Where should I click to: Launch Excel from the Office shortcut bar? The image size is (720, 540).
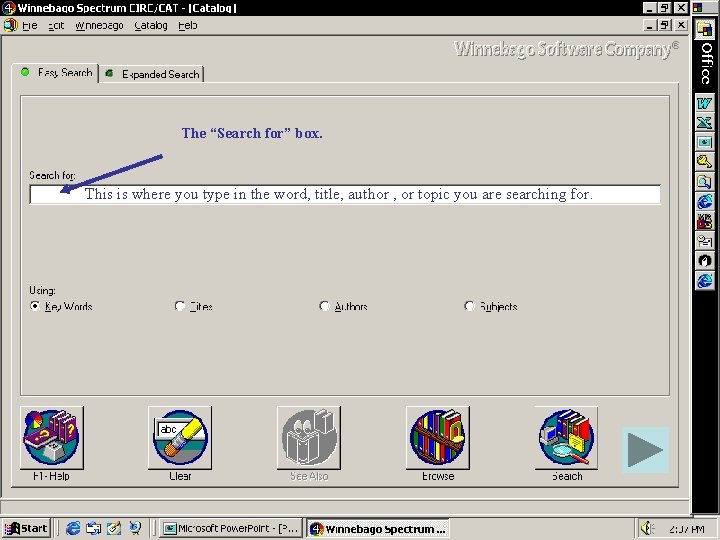click(704, 123)
